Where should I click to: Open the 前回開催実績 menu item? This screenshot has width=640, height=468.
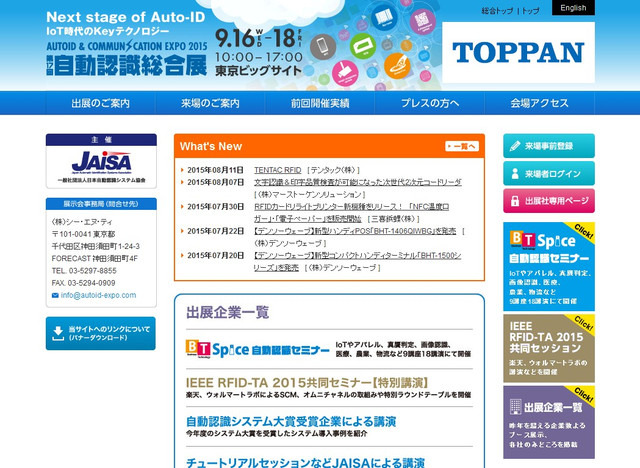pos(320,103)
